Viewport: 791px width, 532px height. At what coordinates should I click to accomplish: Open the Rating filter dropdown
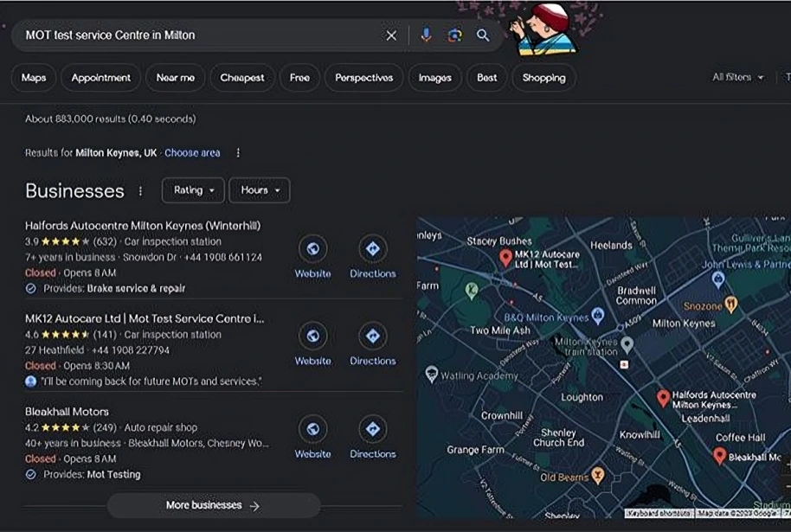click(x=192, y=190)
